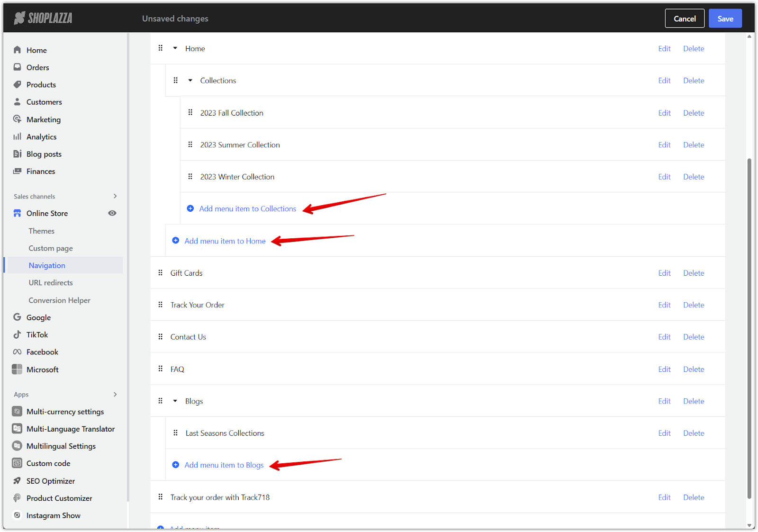Edit the 2023 Summer Collection item
This screenshot has height=532, width=758.
click(x=664, y=144)
